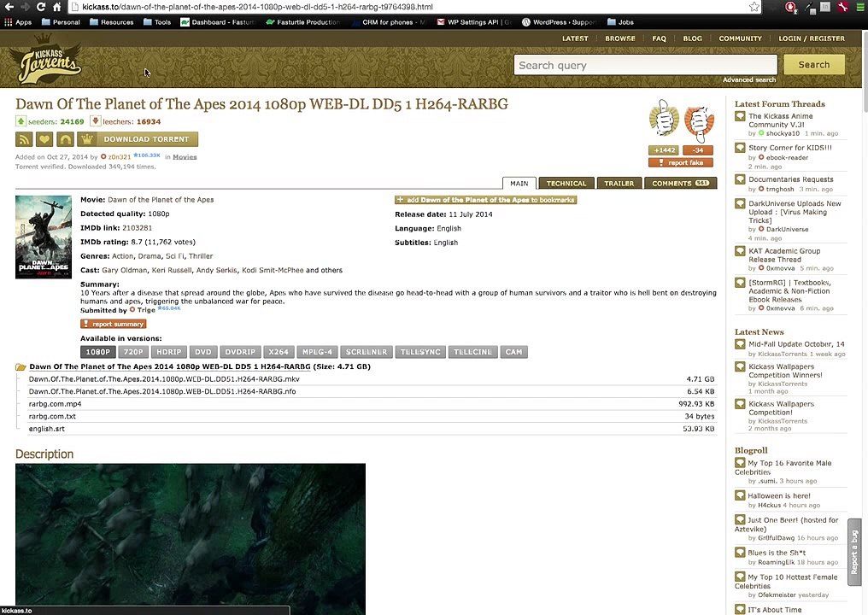Open the Jobs bookmarks folder
The width and height of the screenshot is (868, 615).
620,22
